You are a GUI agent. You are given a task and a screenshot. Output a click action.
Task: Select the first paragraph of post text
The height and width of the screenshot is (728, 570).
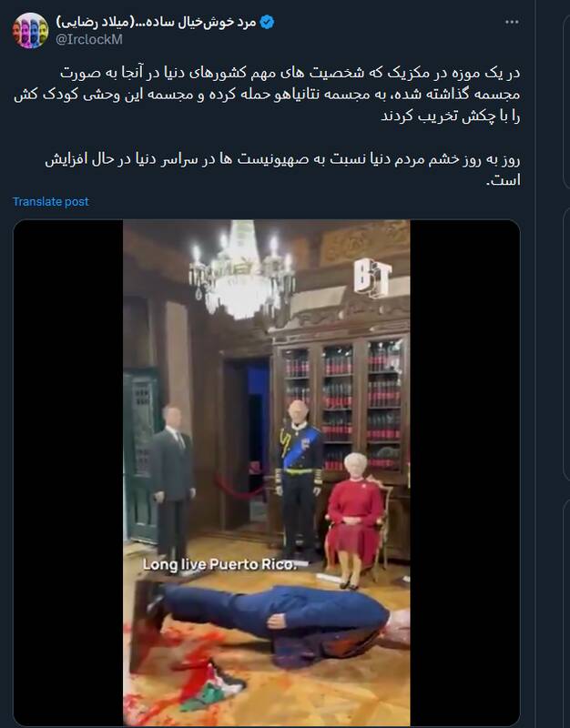point(267,95)
